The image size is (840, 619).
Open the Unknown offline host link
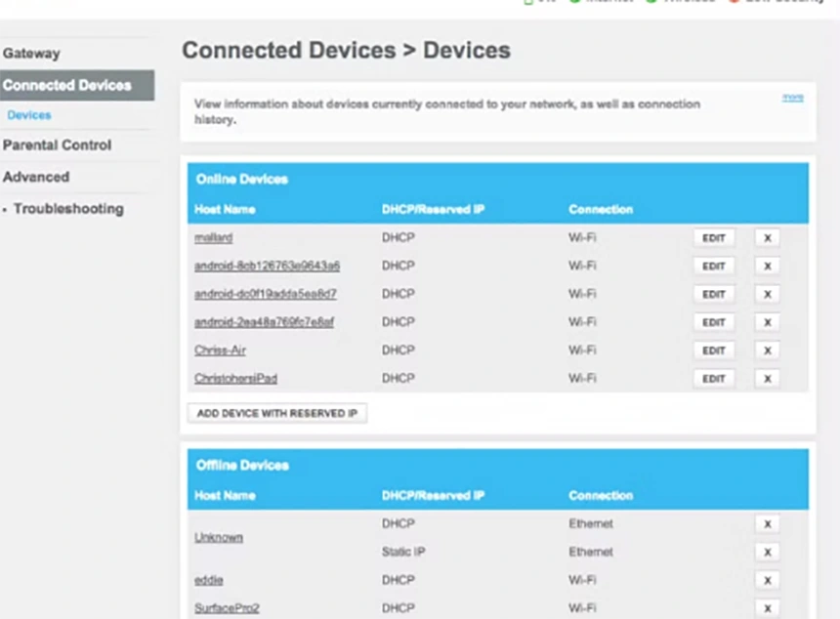point(219,538)
